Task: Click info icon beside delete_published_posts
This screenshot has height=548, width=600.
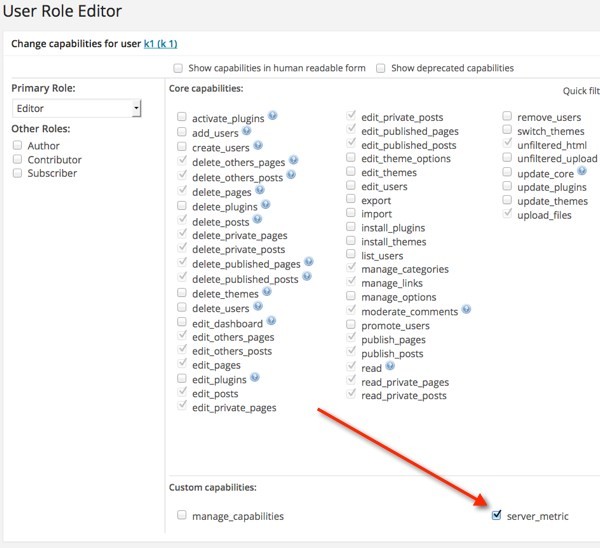Action: coord(307,276)
